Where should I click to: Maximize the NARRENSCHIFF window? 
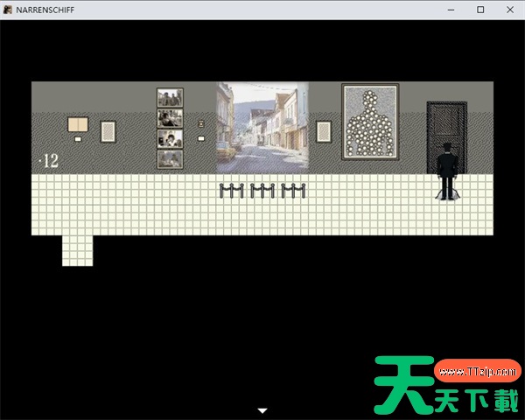tap(480, 9)
